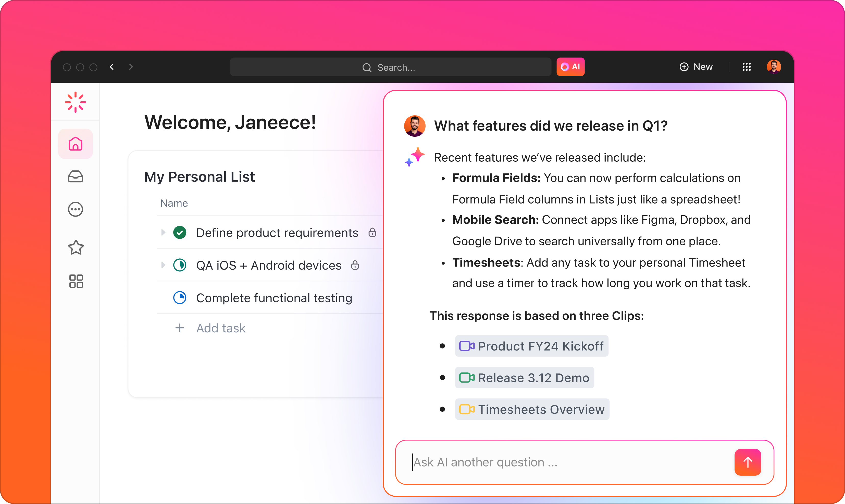Screen dimensions: 845x504
Task: Change status circle of QA iOS + Android devices
Action: tap(180, 265)
